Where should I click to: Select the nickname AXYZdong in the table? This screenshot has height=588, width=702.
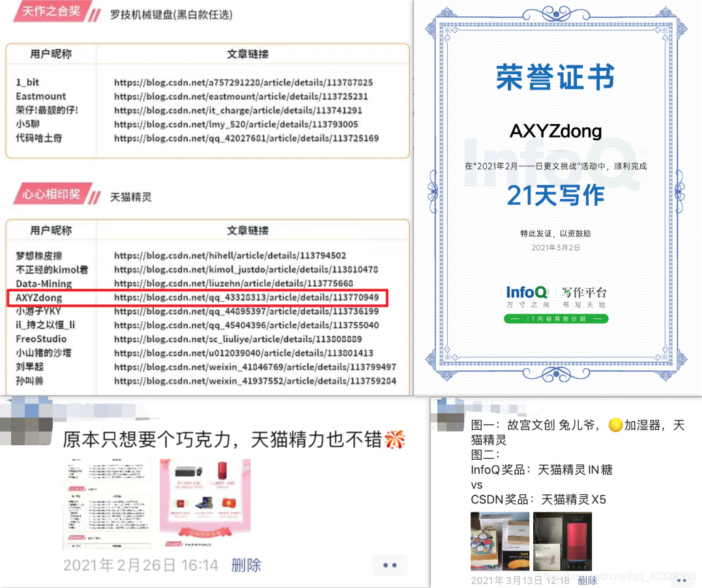point(39,297)
